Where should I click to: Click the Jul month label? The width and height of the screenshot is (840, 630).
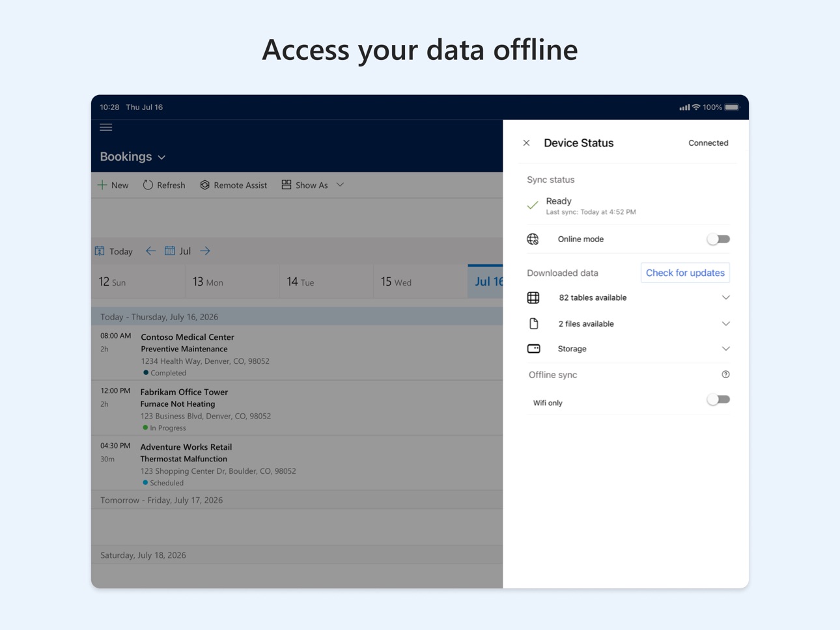185,251
